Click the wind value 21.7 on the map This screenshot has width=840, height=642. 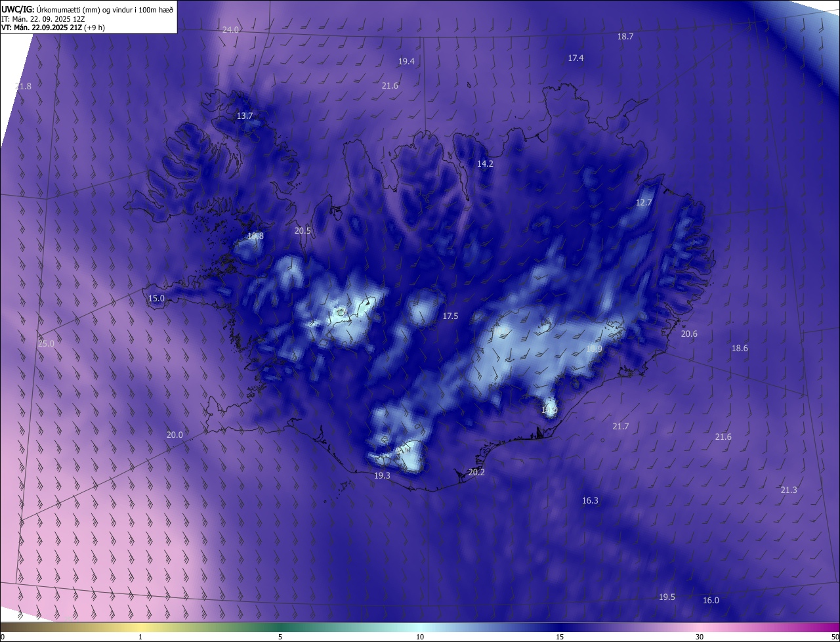pos(621,427)
